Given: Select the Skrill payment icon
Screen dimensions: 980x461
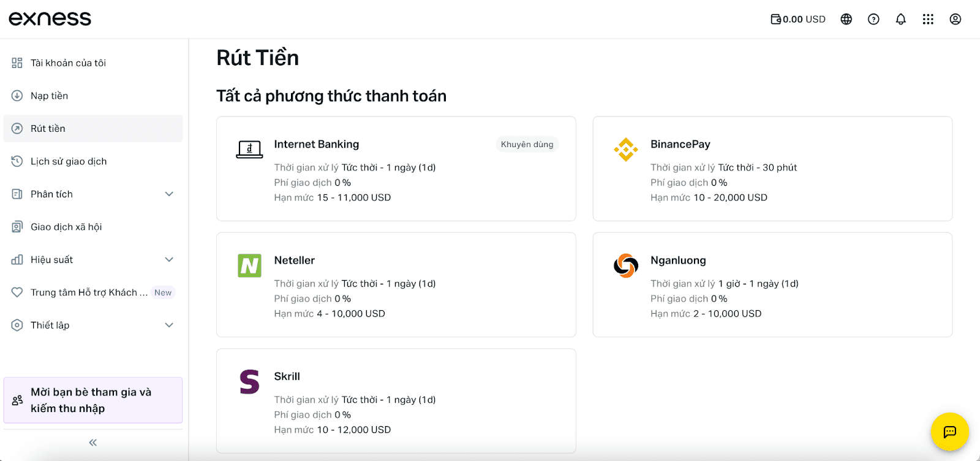Looking at the screenshot, I should pos(249,381).
